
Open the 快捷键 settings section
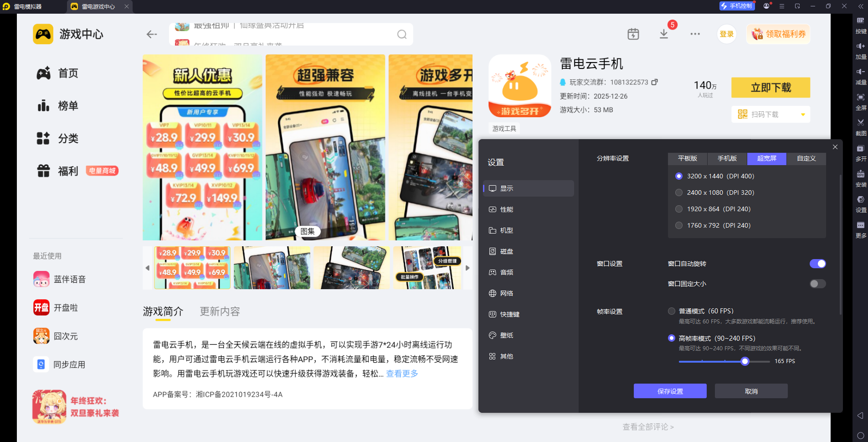pos(529,314)
